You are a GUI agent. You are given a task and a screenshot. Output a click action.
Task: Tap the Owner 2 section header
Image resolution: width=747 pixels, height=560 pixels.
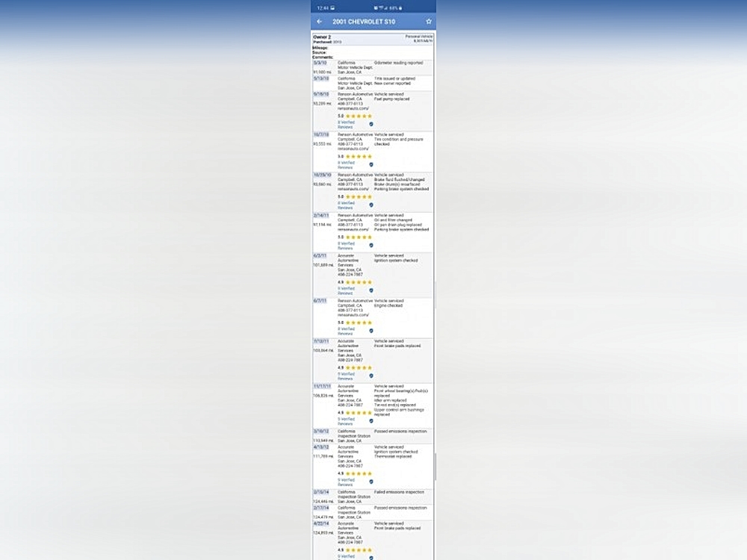[320, 36]
